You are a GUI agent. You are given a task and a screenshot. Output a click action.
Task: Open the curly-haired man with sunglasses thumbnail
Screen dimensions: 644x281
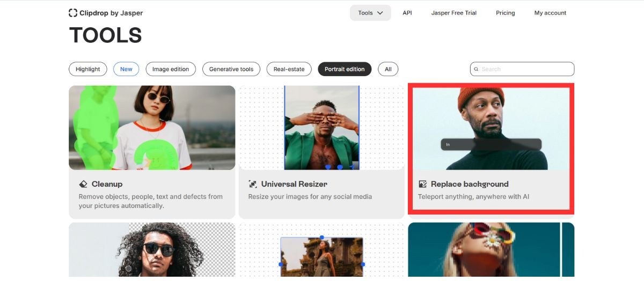click(152, 249)
